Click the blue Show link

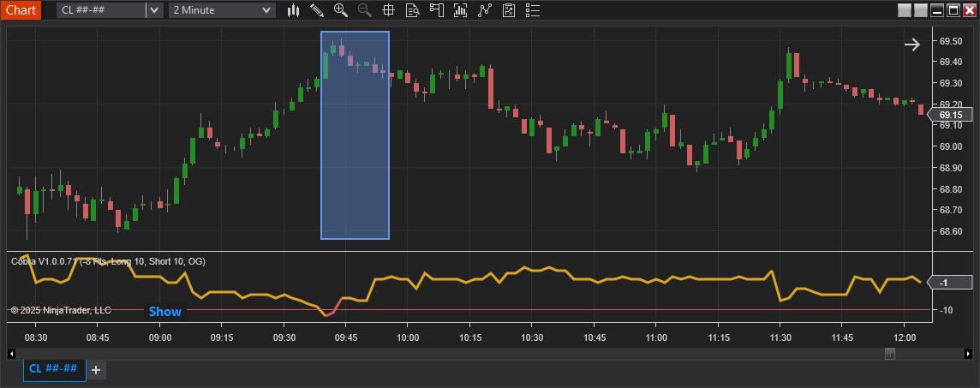coord(165,312)
